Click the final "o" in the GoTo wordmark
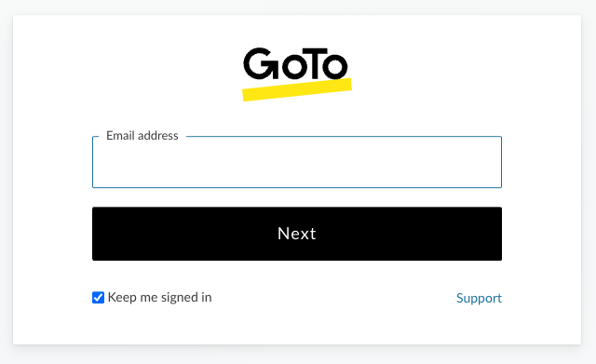 [x=335, y=66]
